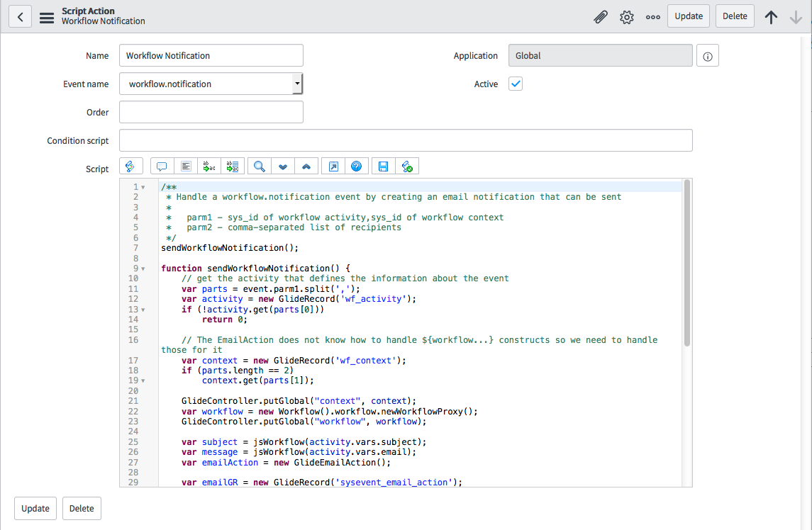
Task: Uncheck the Active checkbox
Action: click(516, 84)
